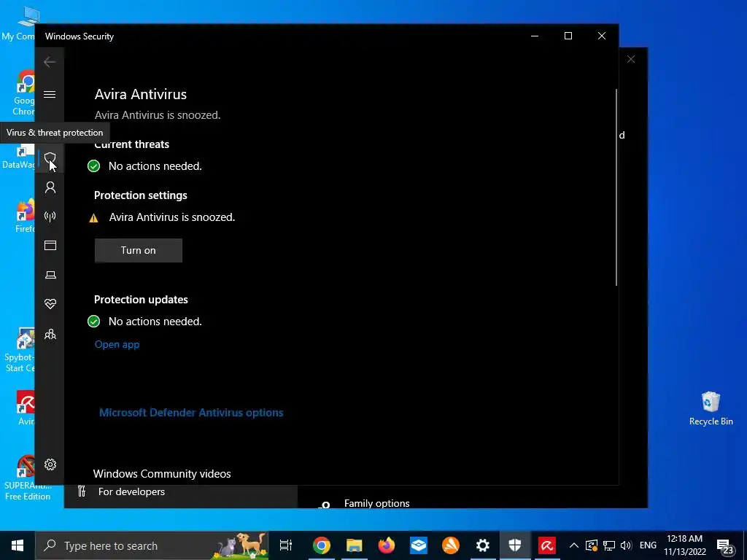Click the yellow warning triangle icon
This screenshot has width=747, height=560.
[94, 218]
